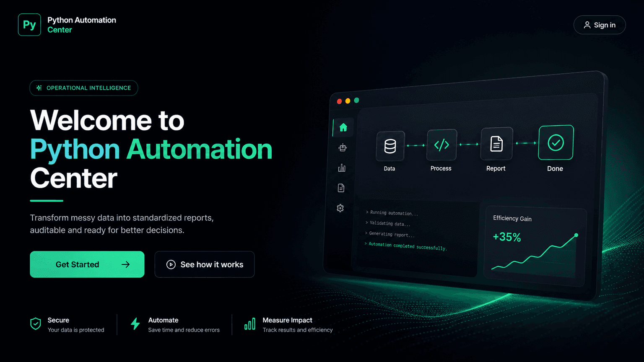Screen dimensions: 644x362
Task: Click 'Automation completed successfully.' log line
Action: [406, 246]
